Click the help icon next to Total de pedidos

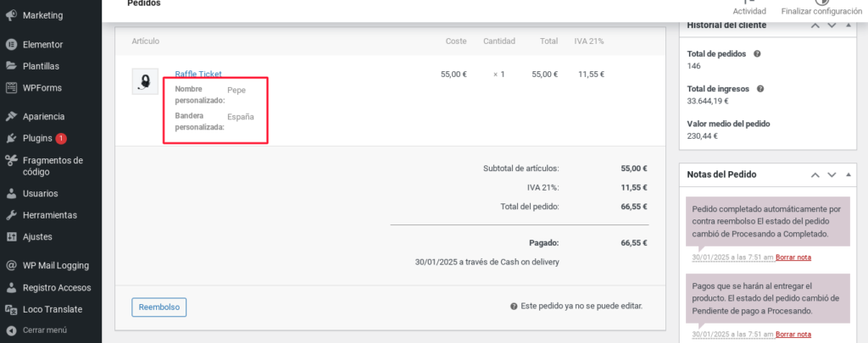point(757,54)
